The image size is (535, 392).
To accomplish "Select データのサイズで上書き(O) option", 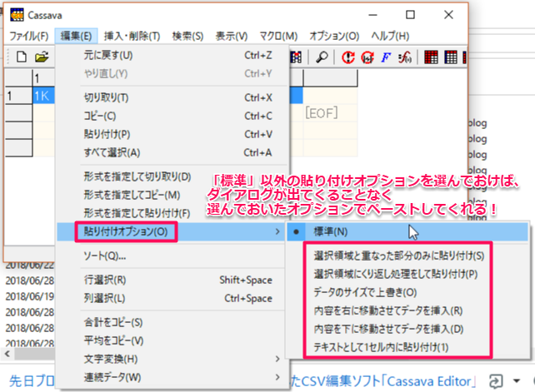I will [407, 293].
